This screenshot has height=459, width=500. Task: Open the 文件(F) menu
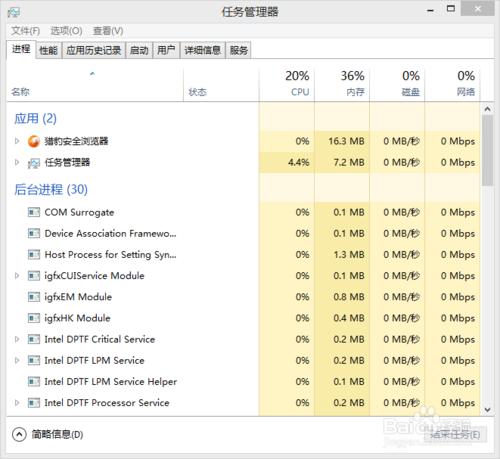pyautogui.click(x=25, y=31)
